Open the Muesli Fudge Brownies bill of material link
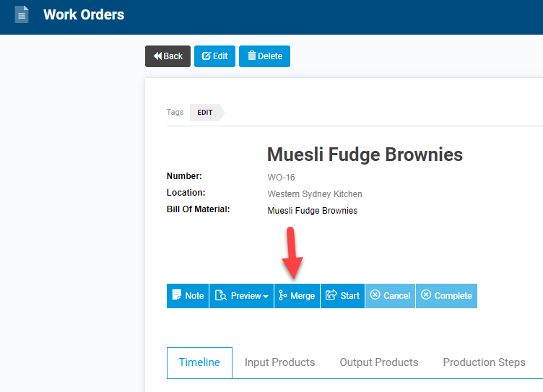 coord(313,211)
